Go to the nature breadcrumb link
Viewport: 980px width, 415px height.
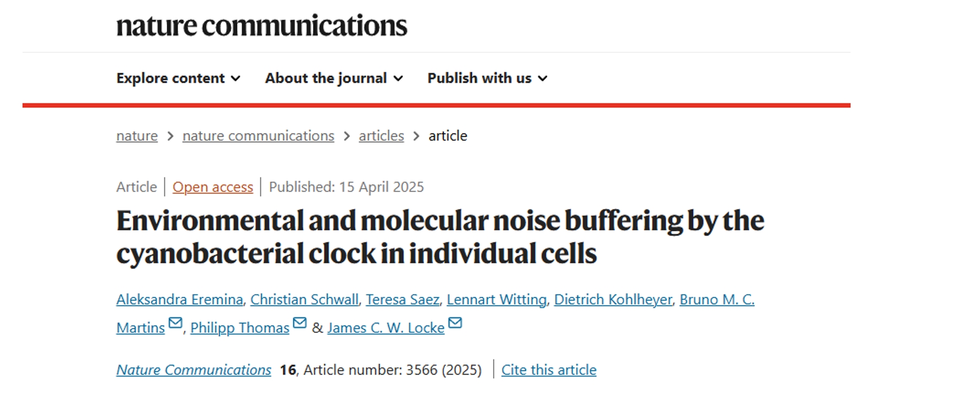137,136
